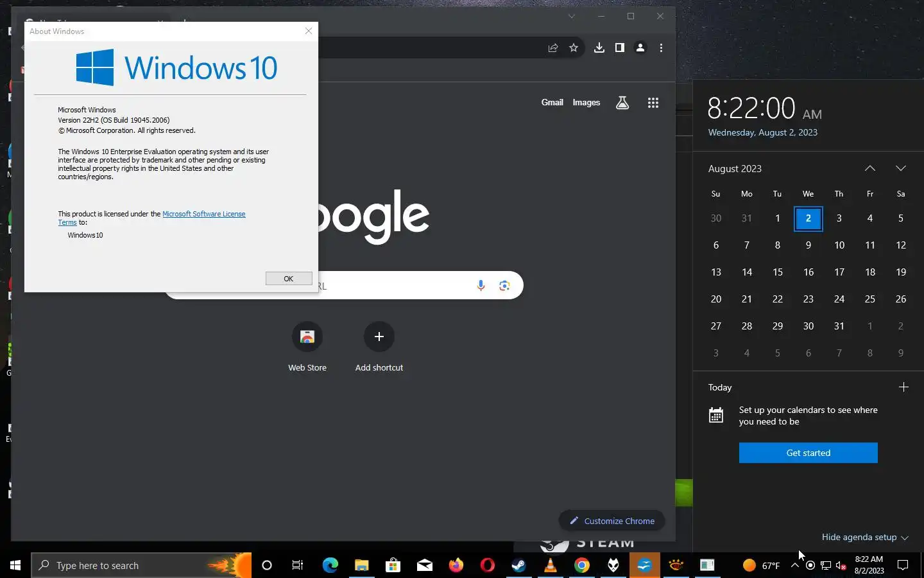Launch Firefox from the taskbar
Image resolution: width=924 pixels, height=578 pixels.
pos(456,565)
